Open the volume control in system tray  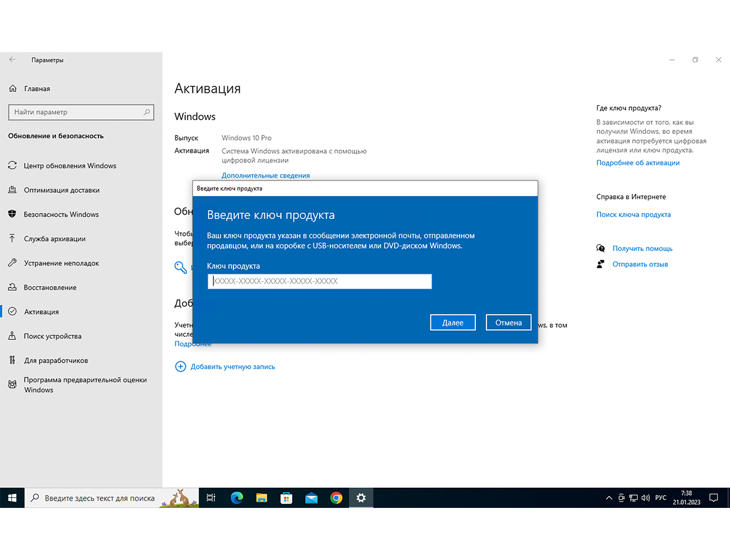pos(645,498)
